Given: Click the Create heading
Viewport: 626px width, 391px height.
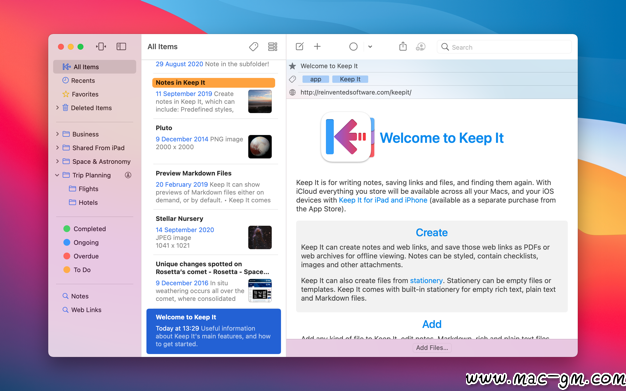Looking at the screenshot, I should 432,232.
